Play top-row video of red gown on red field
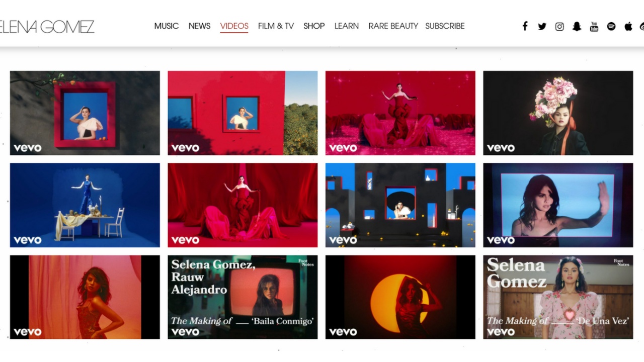The image size is (644, 362). coord(400,113)
